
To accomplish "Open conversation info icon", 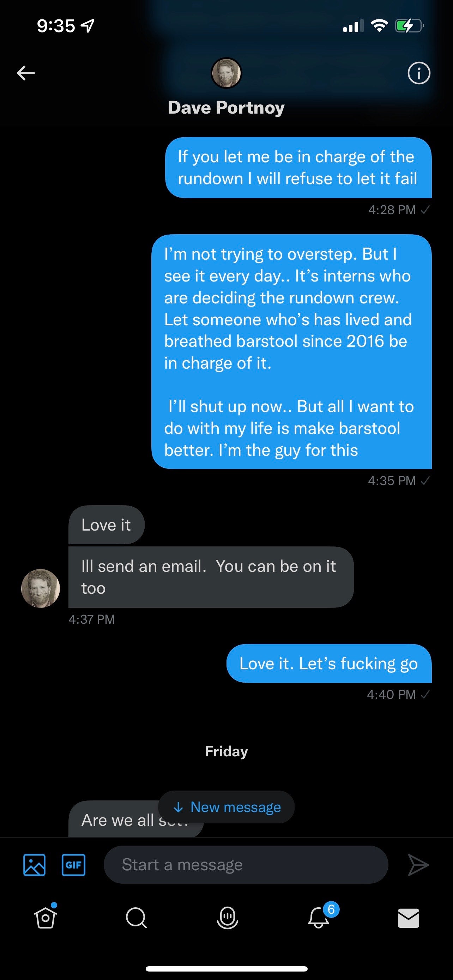I will tap(419, 73).
